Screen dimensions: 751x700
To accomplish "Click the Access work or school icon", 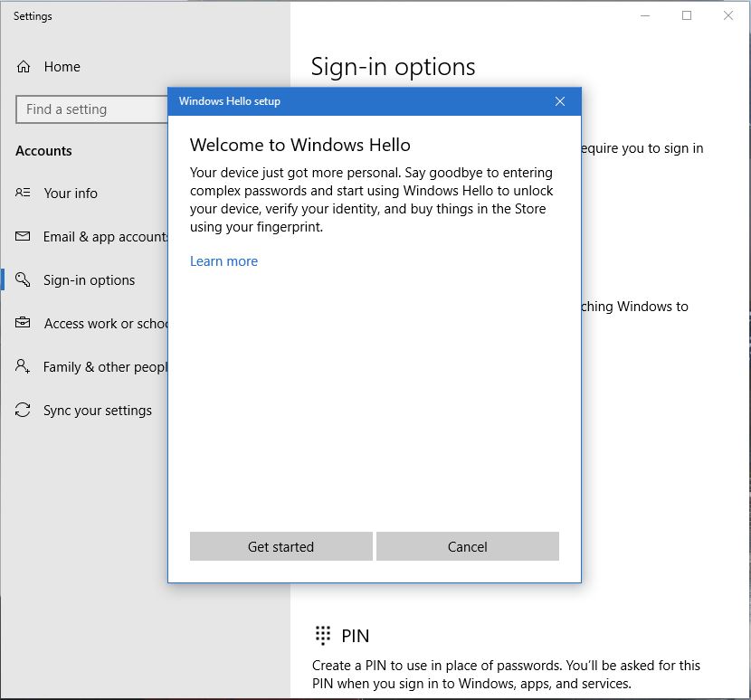I will 21,323.
